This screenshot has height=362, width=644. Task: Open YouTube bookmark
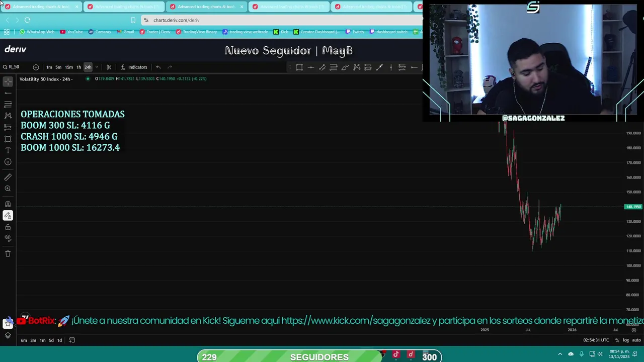pos(71,32)
